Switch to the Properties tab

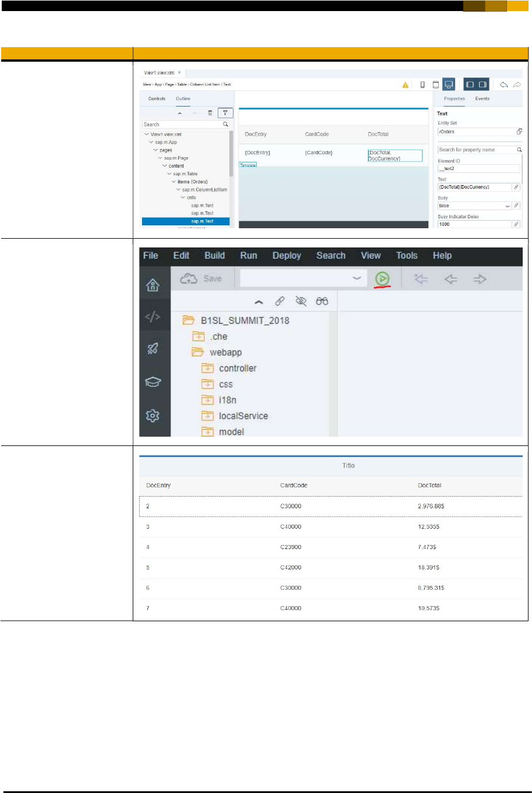point(455,98)
